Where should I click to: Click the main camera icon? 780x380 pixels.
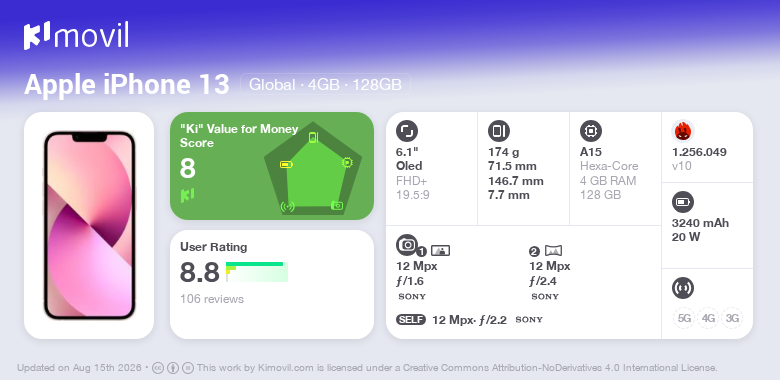click(407, 244)
